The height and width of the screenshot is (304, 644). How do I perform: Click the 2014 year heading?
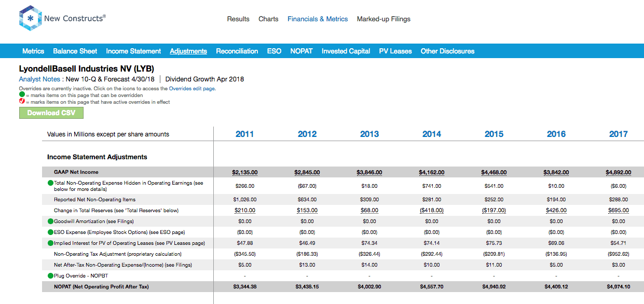[432, 134]
